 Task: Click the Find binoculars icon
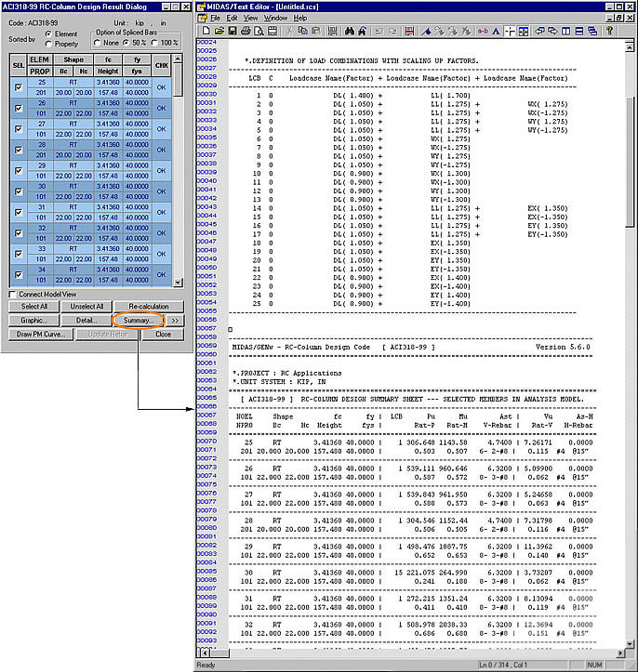point(350,31)
